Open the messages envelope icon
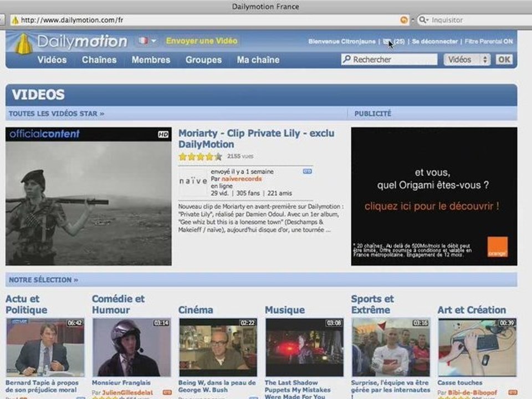This screenshot has width=532, height=399. 387,42
